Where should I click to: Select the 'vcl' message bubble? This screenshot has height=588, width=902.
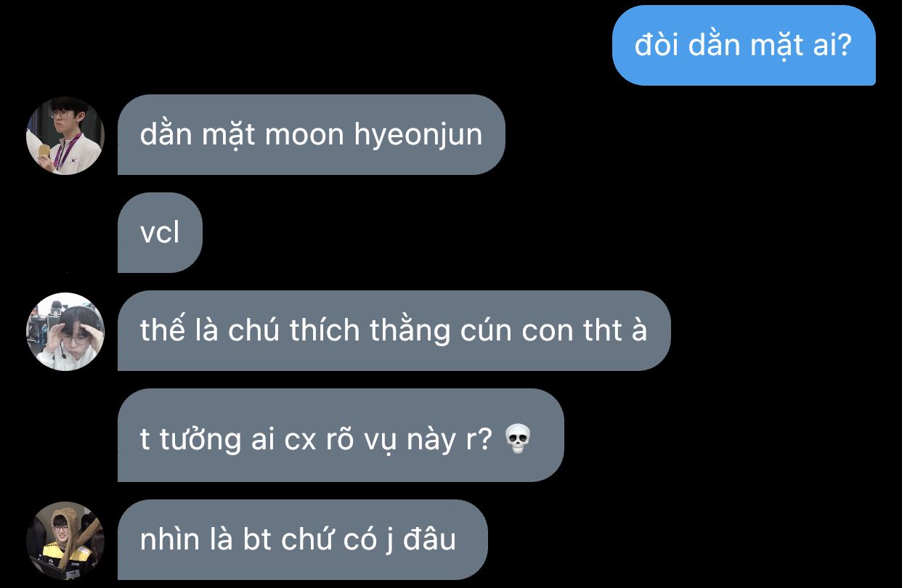pyautogui.click(x=160, y=233)
